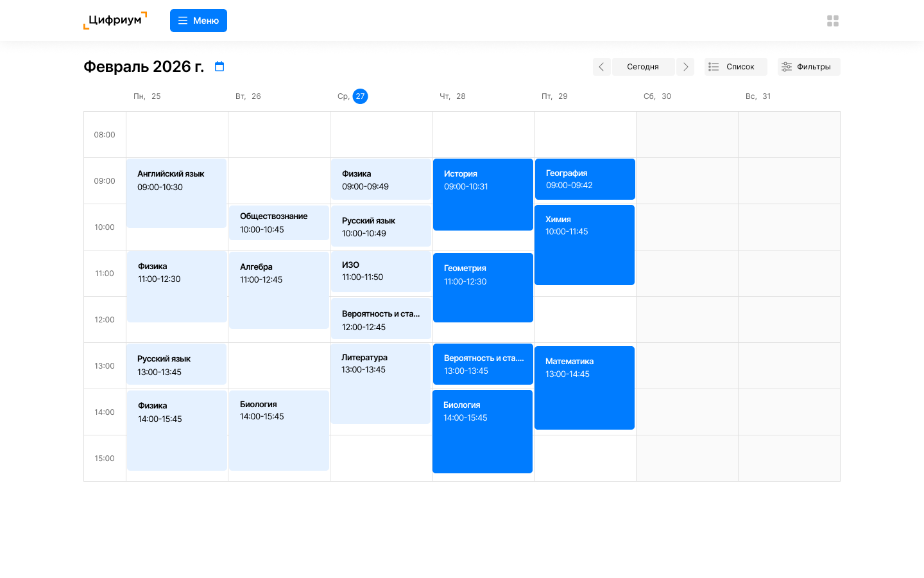
Task: Go to next week arrow
Action: [x=685, y=67]
